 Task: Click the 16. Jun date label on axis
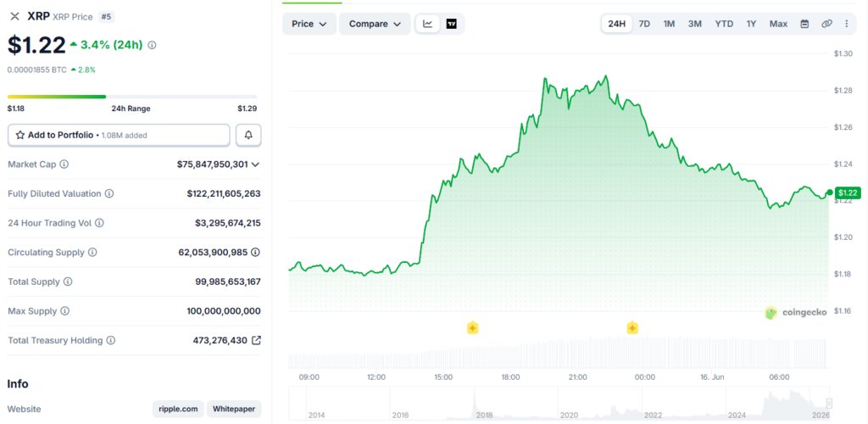712,377
